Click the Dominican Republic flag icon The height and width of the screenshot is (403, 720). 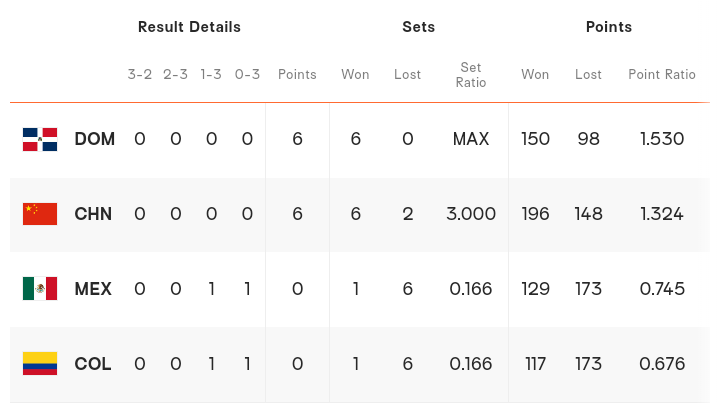[40, 139]
